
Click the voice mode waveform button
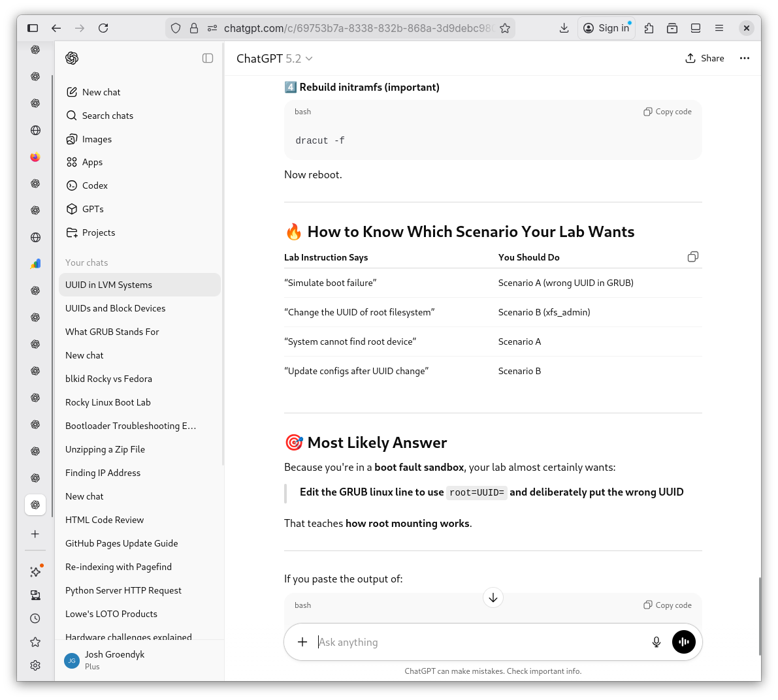point(683,642)
